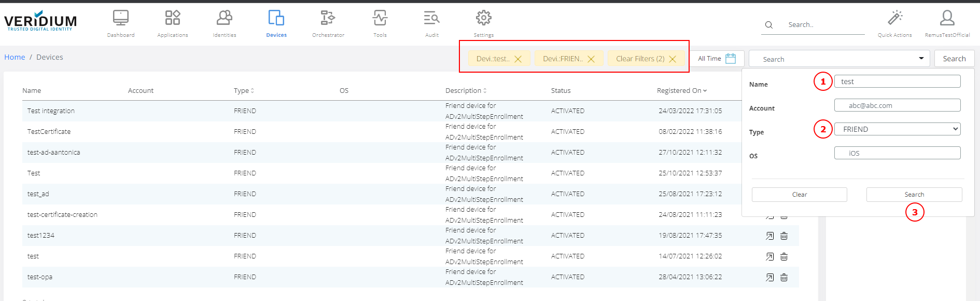Open the Dashboard section
980x301 pixels.
tap(120, 23)
